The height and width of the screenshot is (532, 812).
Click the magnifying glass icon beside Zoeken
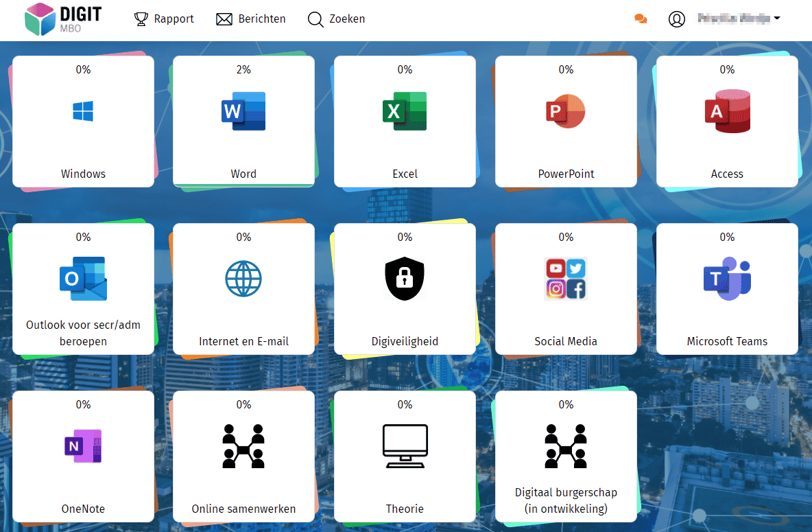(x=315, y=19)
